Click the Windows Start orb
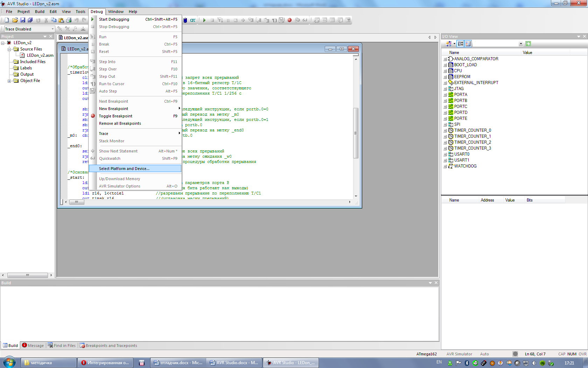The width and height of the screenshot is (588, 368). coord(9,362)
